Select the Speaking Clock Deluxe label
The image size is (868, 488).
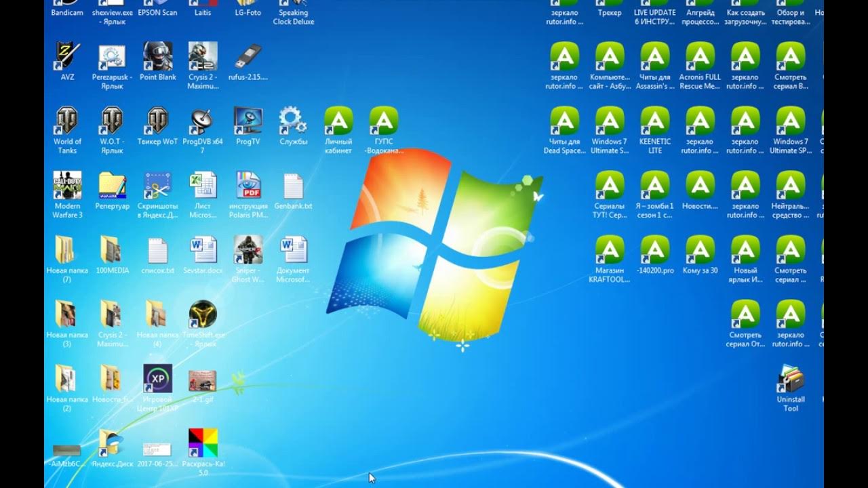coord(293,17)
